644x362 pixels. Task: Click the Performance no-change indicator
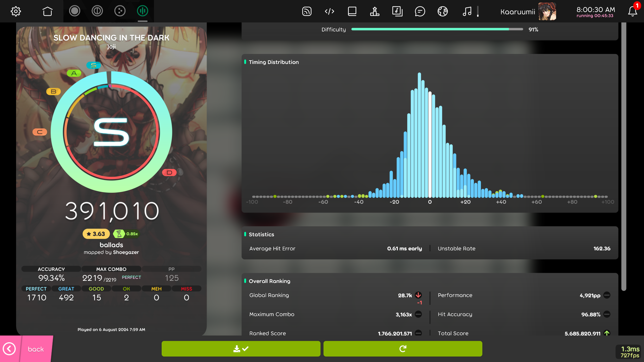coord(607,295)
